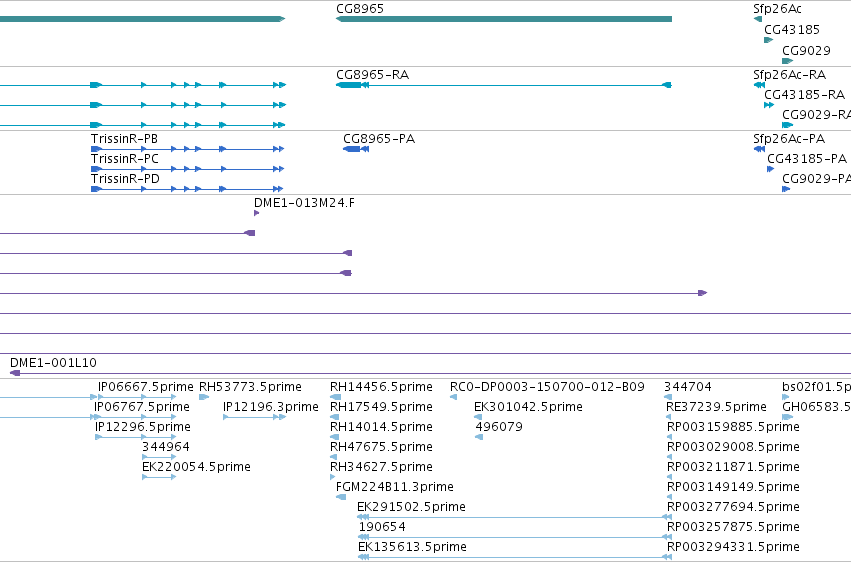
Task: Click the RH14456.5prime EST label
Action: tap(381, 387)
